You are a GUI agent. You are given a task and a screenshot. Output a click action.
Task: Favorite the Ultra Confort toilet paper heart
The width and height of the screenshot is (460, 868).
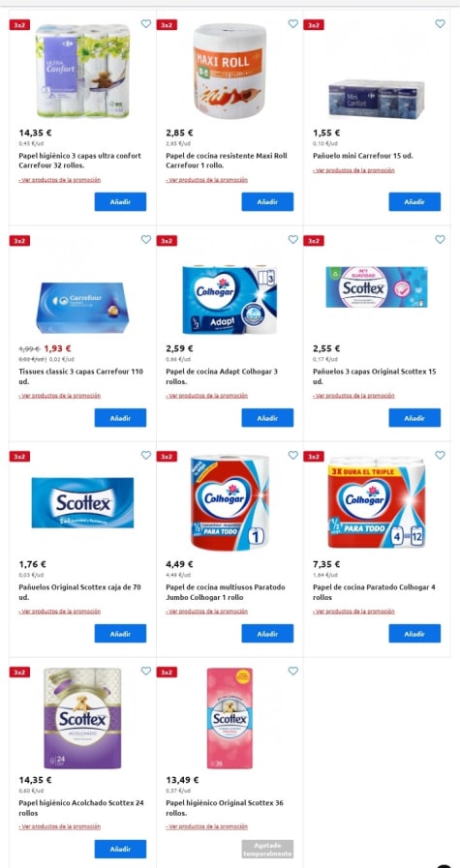tap(146, 24)
